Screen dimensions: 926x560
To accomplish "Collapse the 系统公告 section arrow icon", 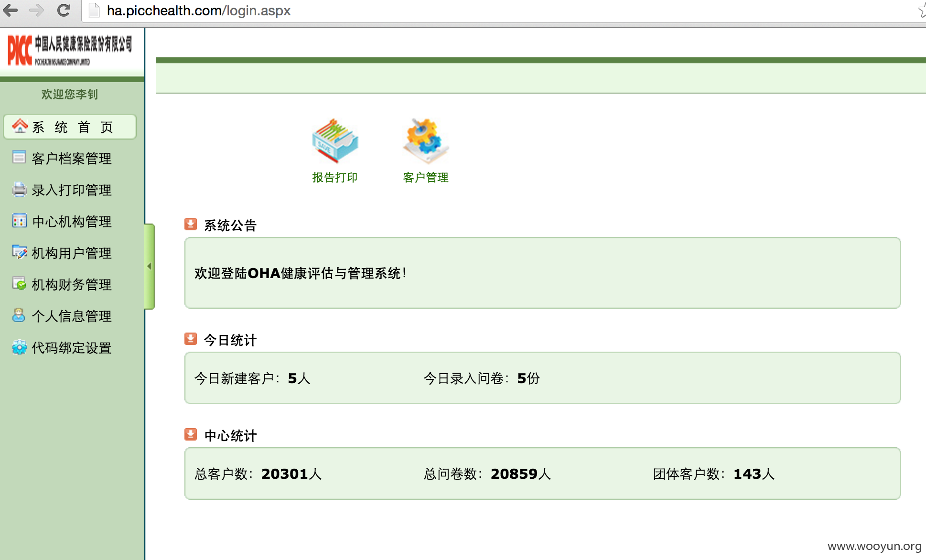I will 191,224.
